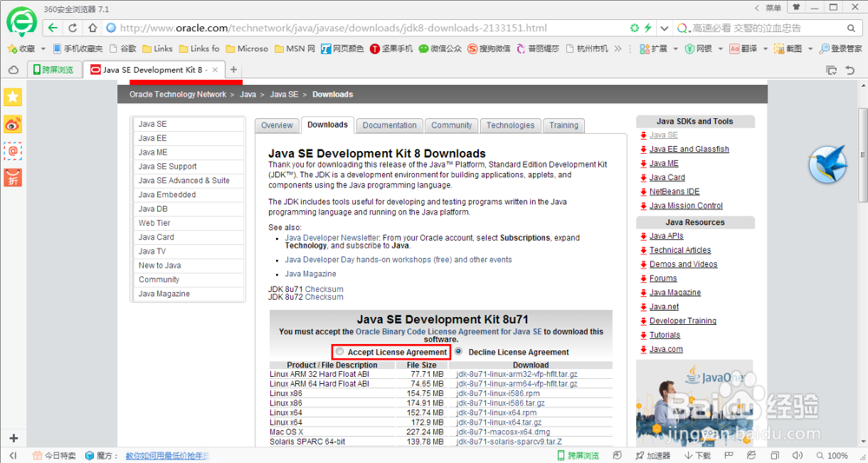Switch to the 跨屏浏览 browser tab
Image resolution: width=868 pixels, height=463 pixels.
pos(54,69)
